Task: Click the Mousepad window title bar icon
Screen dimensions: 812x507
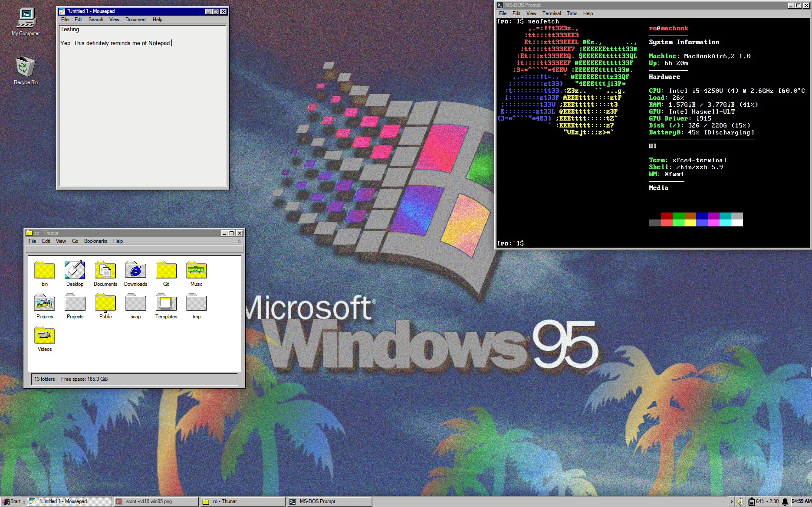Action: [62, 11]
